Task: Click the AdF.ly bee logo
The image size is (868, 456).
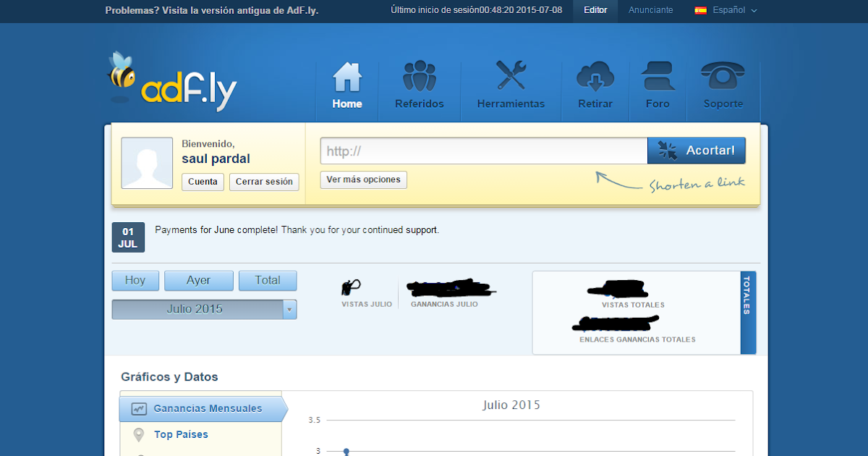Action: coord(172,82)
